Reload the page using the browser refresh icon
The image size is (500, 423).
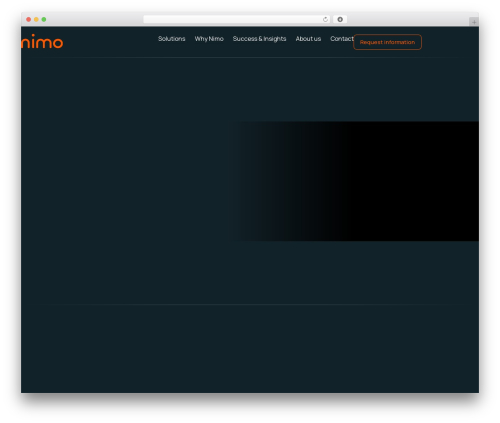325,19
